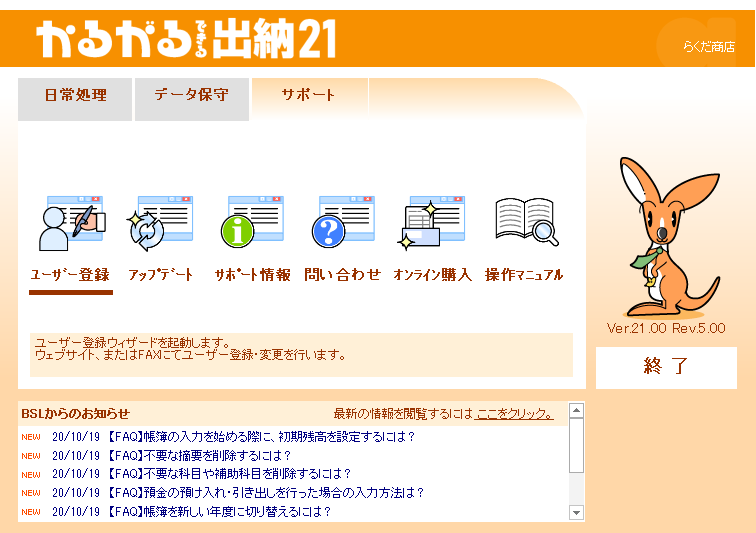Click the 終了 exit button
The image size is (756, 533).
[x=666, y=368]
